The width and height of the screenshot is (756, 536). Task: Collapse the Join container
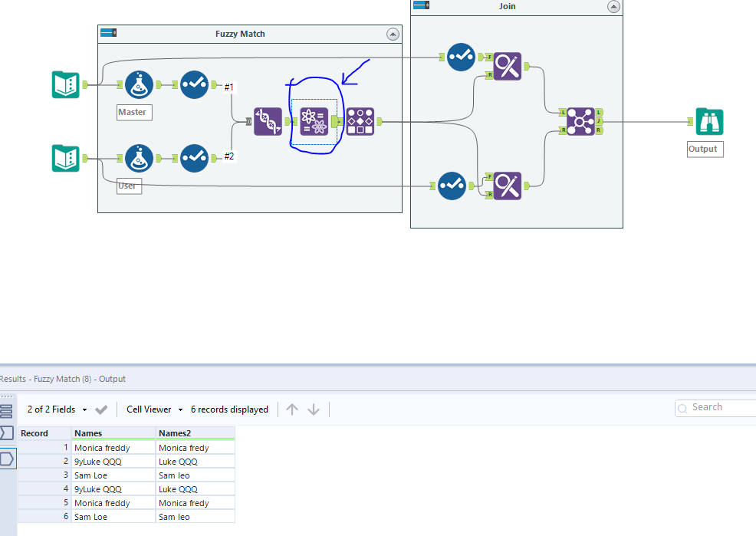click(x=613, y=7)
